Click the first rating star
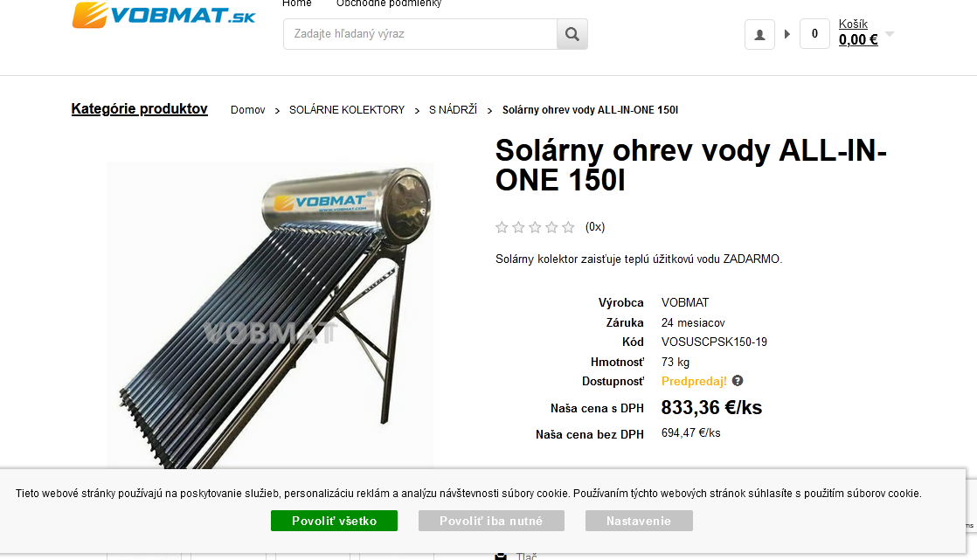This screenshot has height=560, width=977. 502,227
